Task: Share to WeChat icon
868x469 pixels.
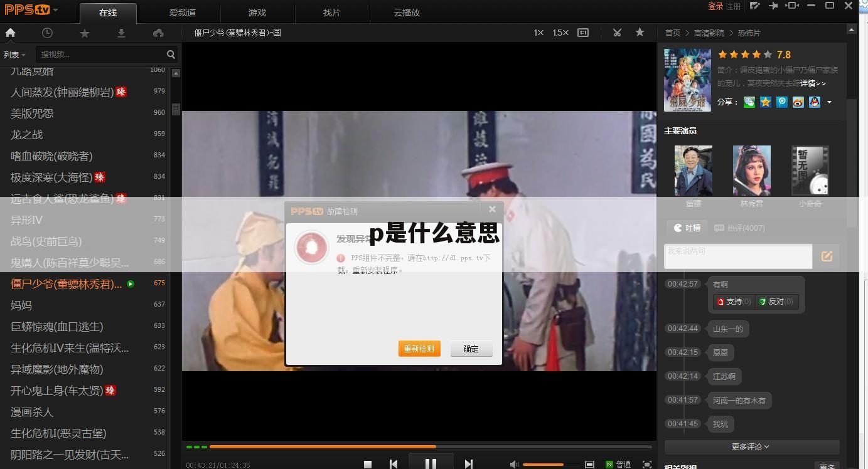Action: [749, 102]
